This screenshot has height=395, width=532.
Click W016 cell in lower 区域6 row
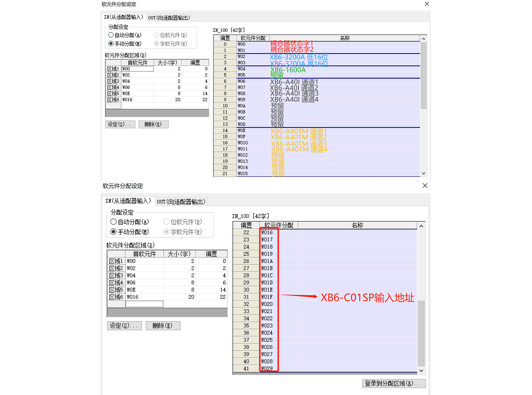pos(144,297)
